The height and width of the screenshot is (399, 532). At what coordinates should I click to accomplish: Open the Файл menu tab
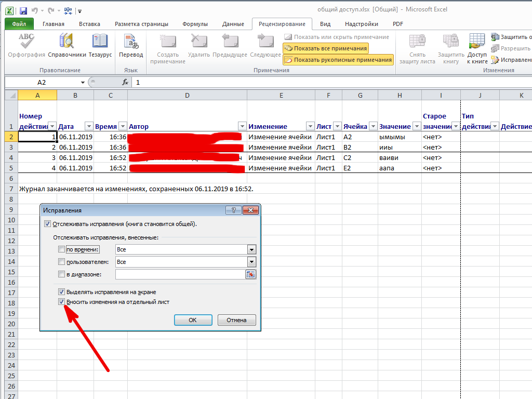[19, 24]
